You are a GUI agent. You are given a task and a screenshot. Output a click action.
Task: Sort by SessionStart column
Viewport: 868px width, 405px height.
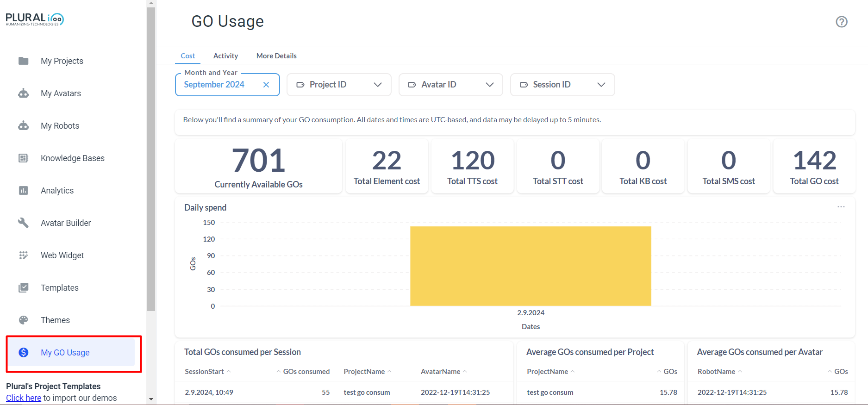click(x=208, y=372)
